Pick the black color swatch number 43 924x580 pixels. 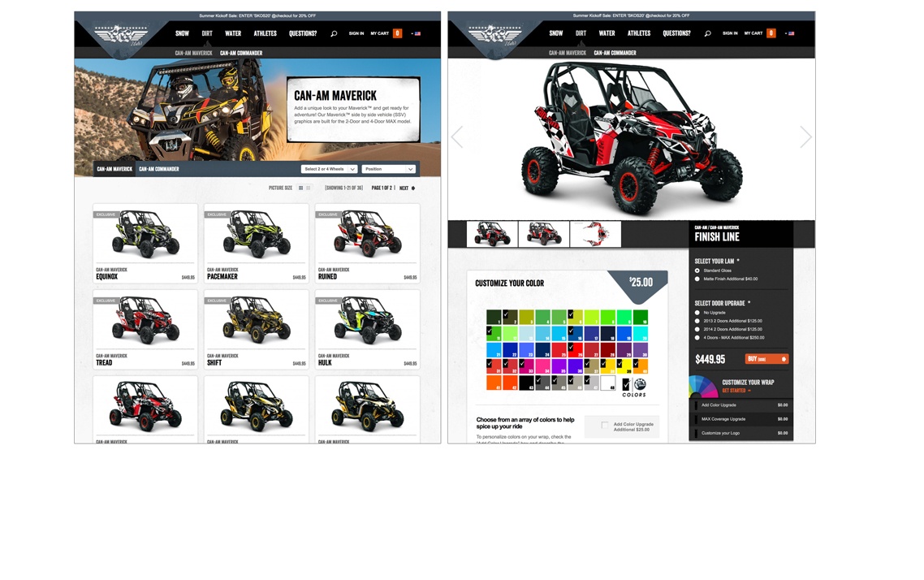[x=527, y=383]
